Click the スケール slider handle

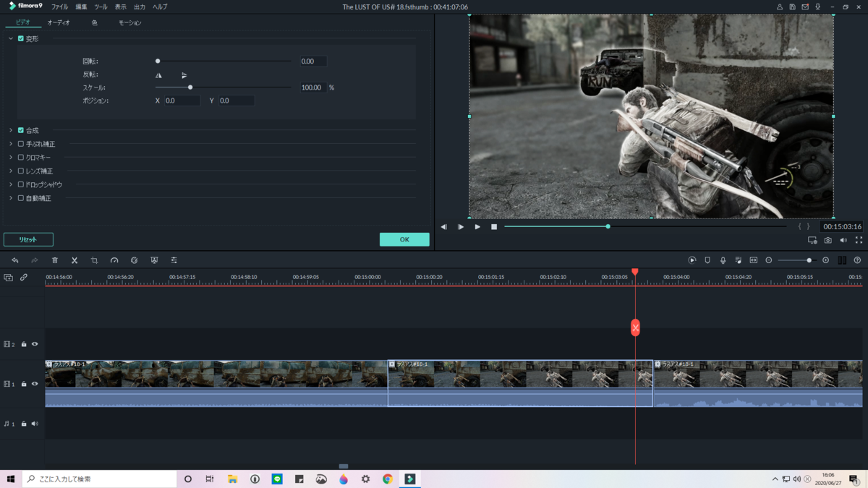pyautogui.click(x=190, y=87)
